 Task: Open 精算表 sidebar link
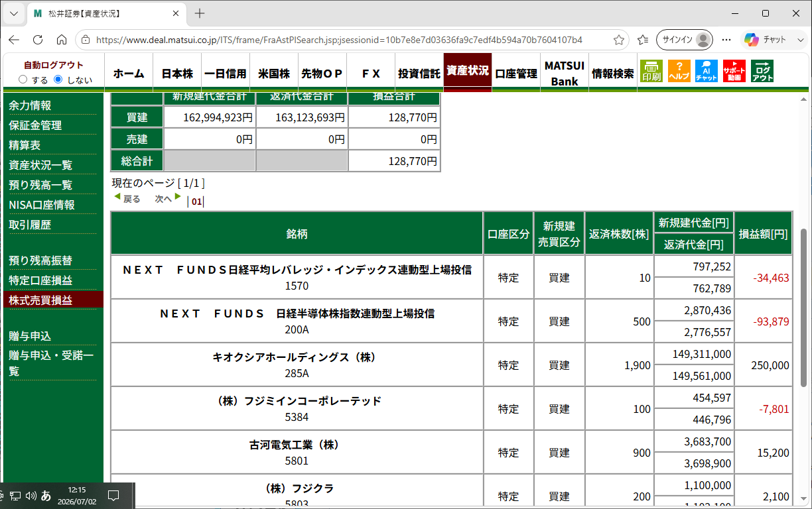tap(25, 145)
